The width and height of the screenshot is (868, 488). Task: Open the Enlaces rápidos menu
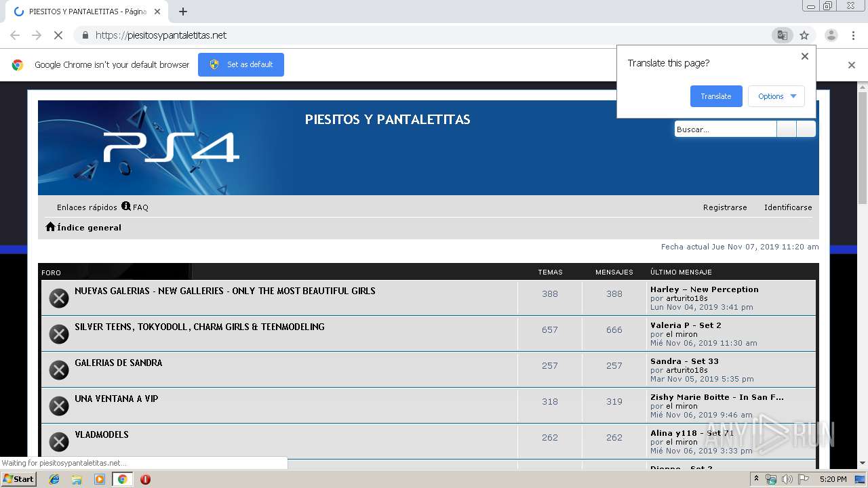87,207
